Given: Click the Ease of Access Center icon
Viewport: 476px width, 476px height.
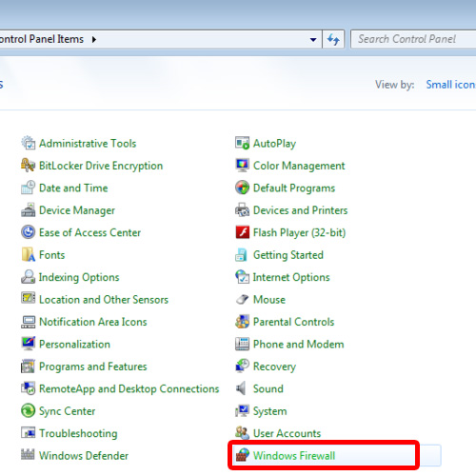Looking at the screenshot, I should (28, 232).
